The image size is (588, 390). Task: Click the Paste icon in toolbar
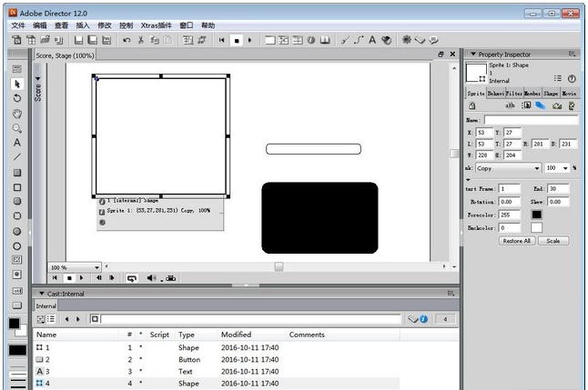point(167,40)
